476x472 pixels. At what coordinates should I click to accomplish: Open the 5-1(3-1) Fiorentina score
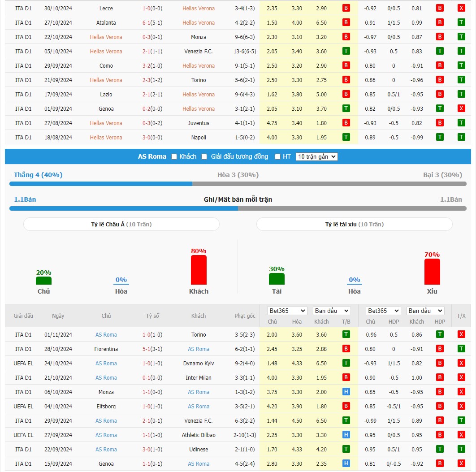click(x=152, y=349)
